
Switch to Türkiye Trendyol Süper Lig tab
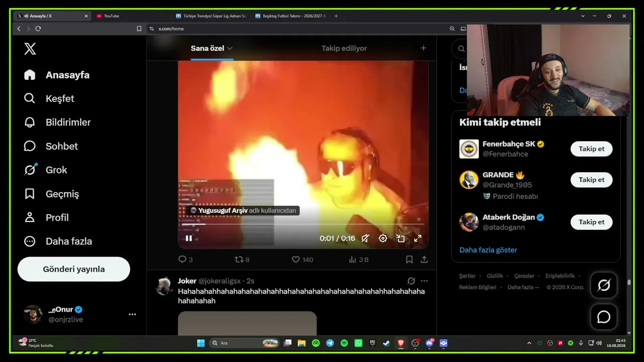(211, 16)
